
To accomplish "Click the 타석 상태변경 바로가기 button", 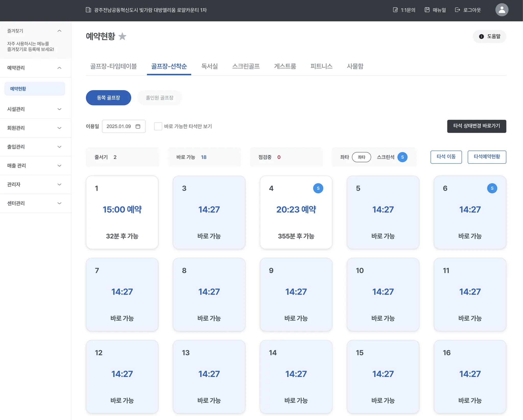I will [476, 126].
